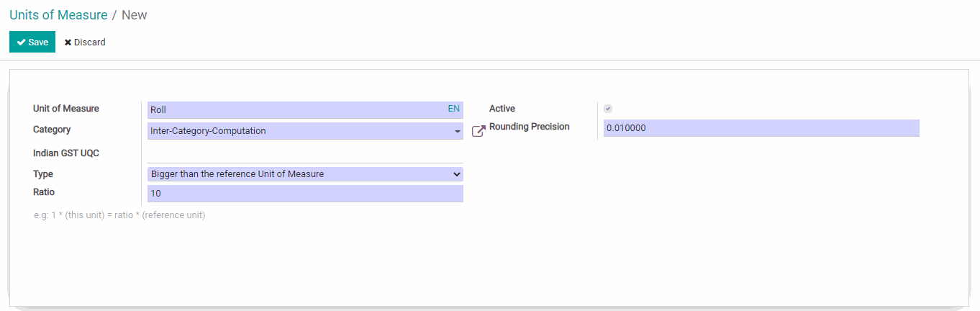Click the Type field label
Image resolution: width=980 pixels, height=311 pixels.
(x=43, y=174)
